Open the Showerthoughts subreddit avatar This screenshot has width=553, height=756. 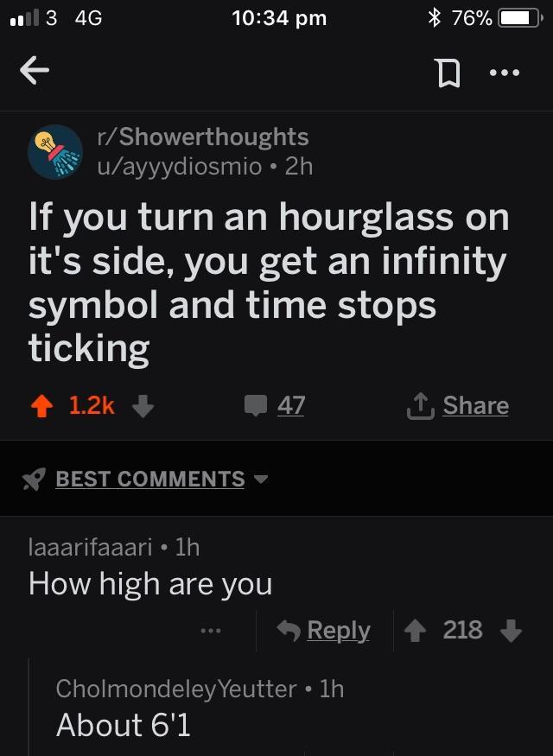click(55, 152)
